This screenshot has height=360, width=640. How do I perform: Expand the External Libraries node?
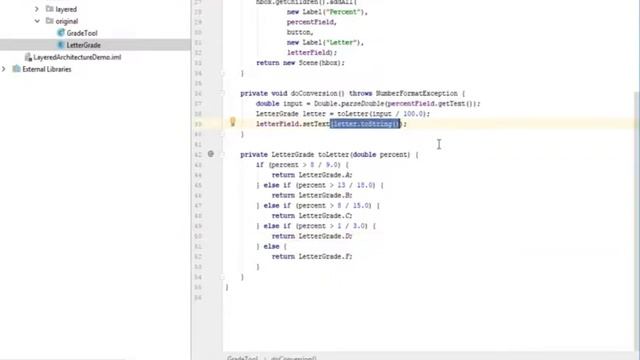pyautogui.click(x=4, y=69)
